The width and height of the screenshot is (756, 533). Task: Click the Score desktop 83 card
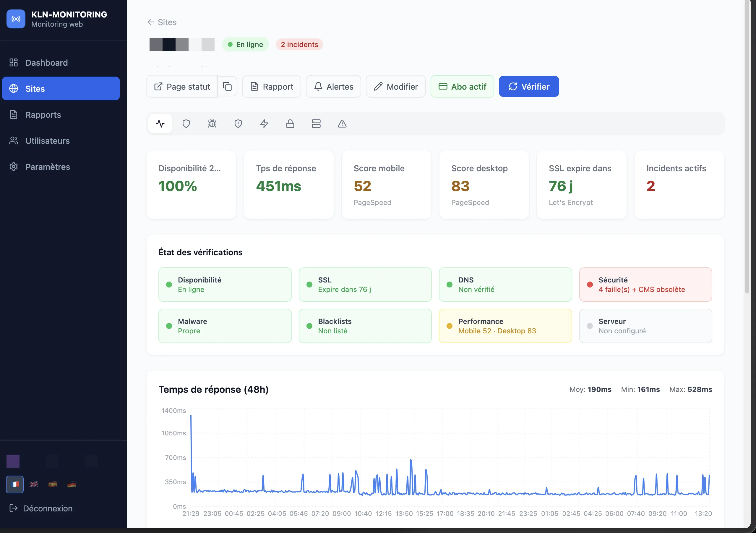click(x=484, y=185)
